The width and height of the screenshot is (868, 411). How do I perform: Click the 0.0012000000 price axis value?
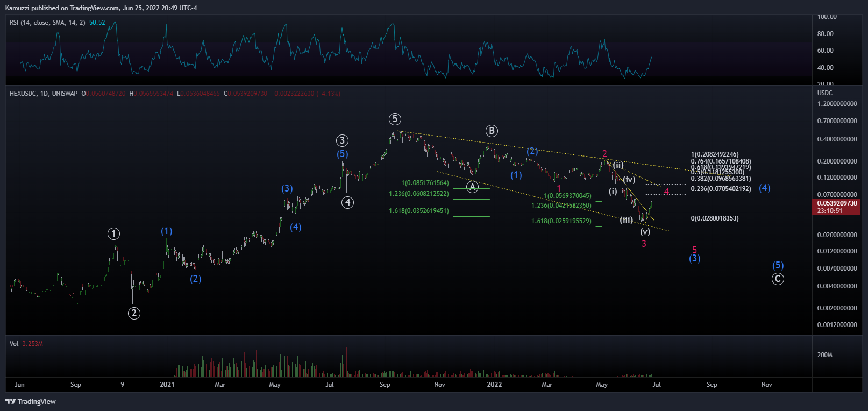(837, 325)
